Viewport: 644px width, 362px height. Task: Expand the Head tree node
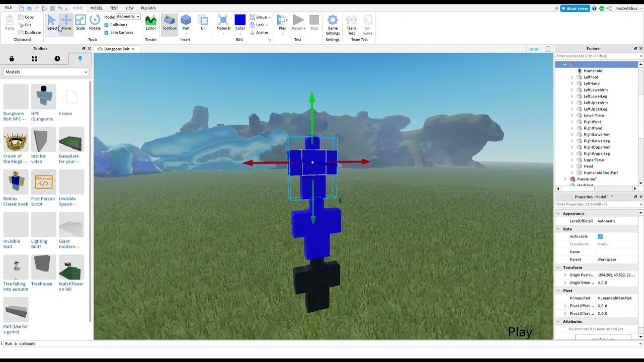coord(572,166)
